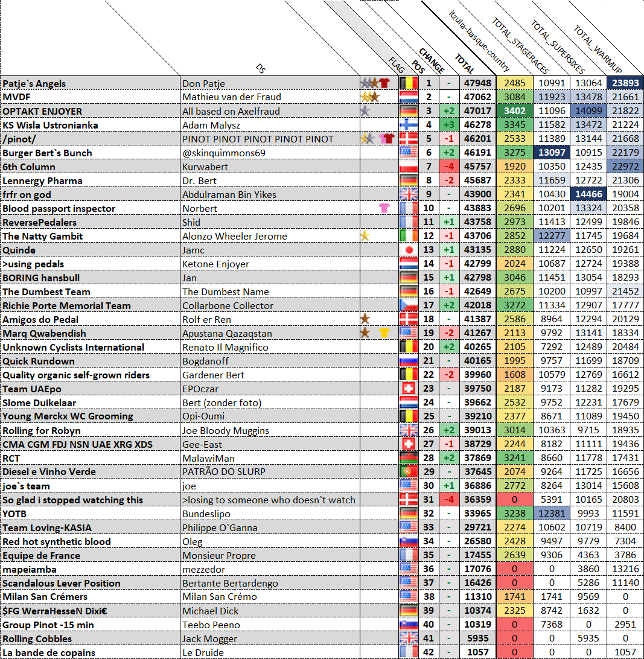Viewport: 644px width, 659px height.
Task: Click the +3 change cell for KS Wisla Ustronianka
Action: (448, 125)
